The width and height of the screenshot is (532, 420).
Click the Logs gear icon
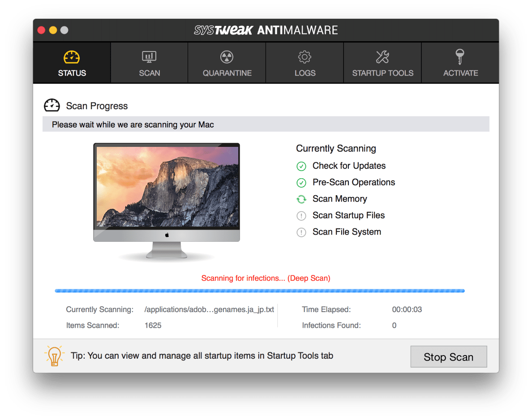tap(305, 57)
